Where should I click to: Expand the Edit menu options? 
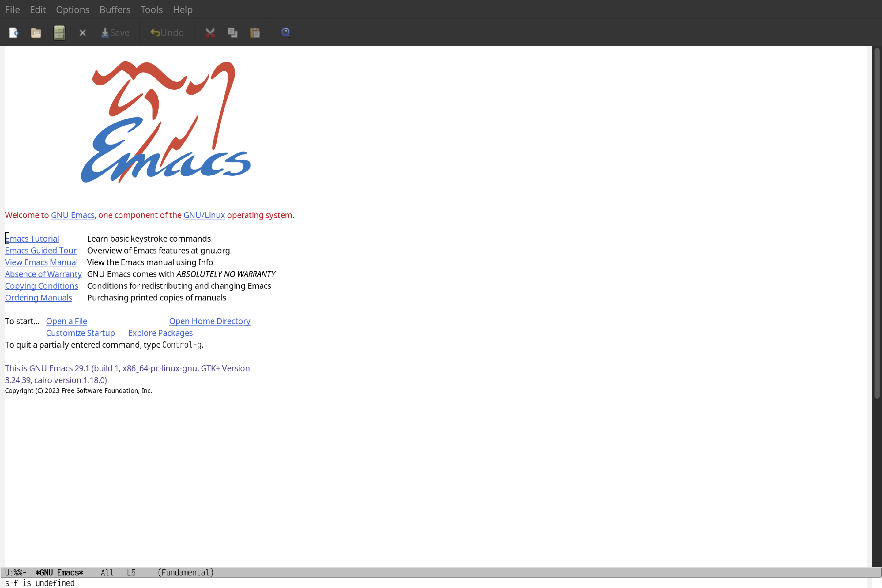pyautogui.click(x=37, y=9)
